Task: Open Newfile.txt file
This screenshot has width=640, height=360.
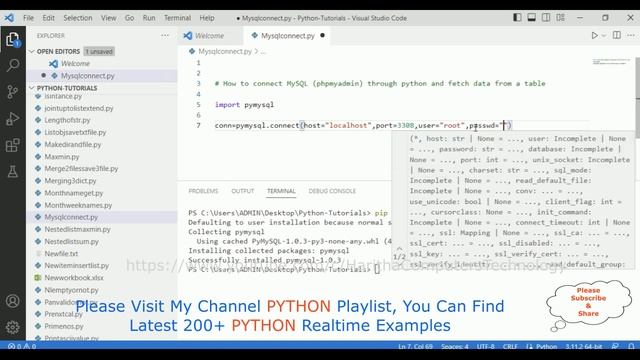Action: point(61,253)
